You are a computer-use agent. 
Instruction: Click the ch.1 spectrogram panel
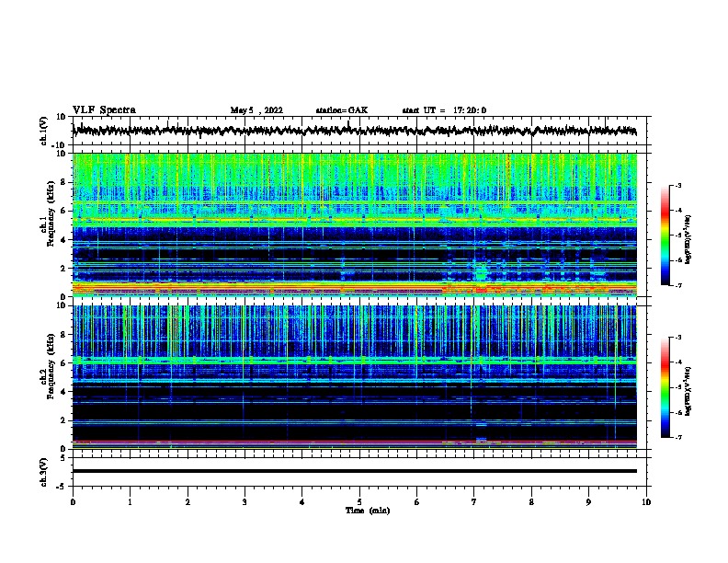355,224
